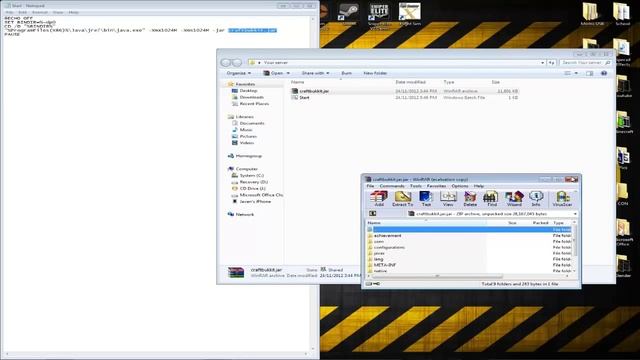Open Videos library in Explorer sidebar
Screen dimensions: 640x360
(x=247, y=143)
